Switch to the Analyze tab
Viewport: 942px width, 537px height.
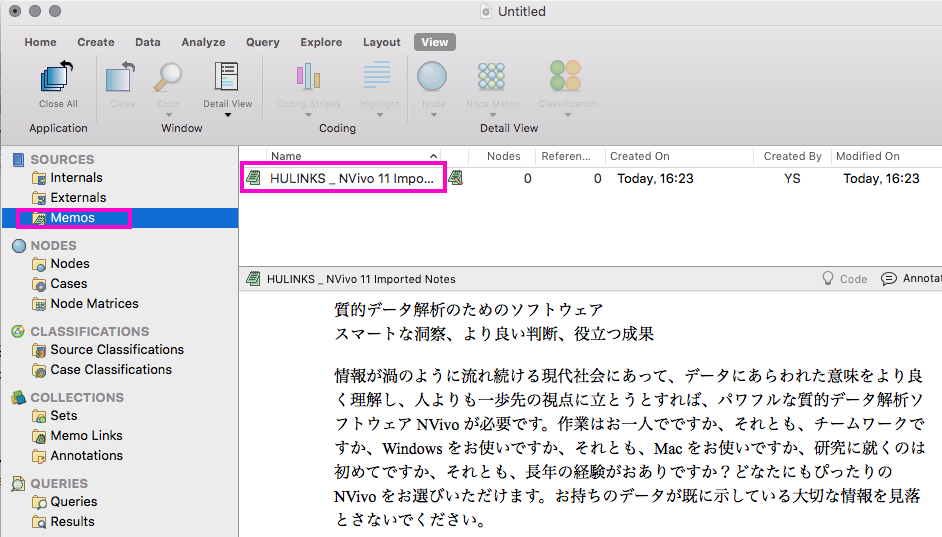click(x=203, y=42)
